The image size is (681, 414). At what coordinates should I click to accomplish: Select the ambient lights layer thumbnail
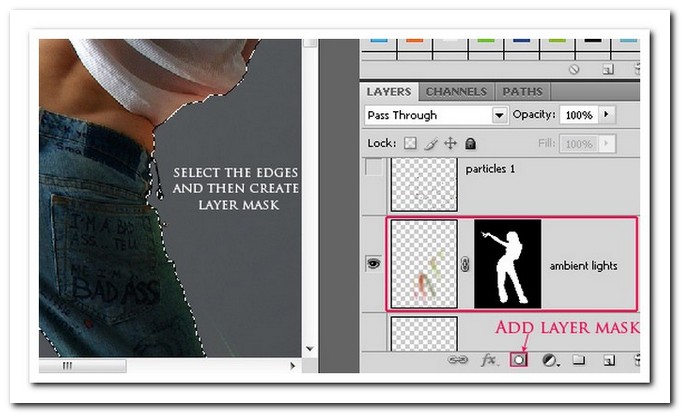(x=424, y=264)
